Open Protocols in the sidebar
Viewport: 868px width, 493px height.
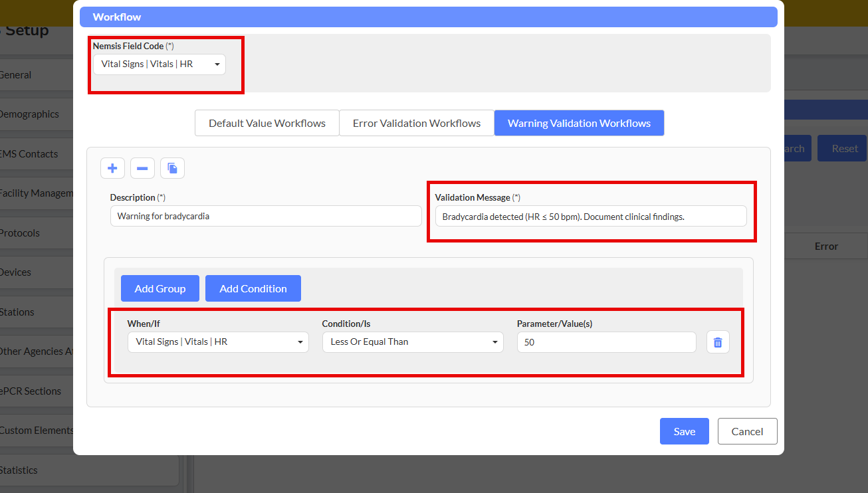[20, 233]
